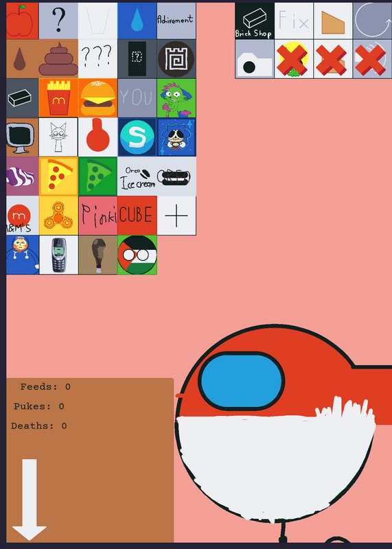Select the Nokia phone item

click(58, 255)
